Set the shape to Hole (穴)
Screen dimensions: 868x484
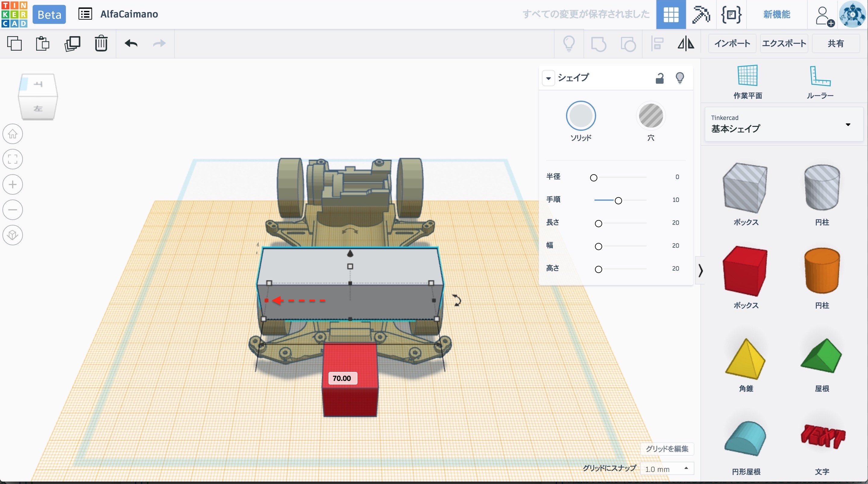[651, 116]
